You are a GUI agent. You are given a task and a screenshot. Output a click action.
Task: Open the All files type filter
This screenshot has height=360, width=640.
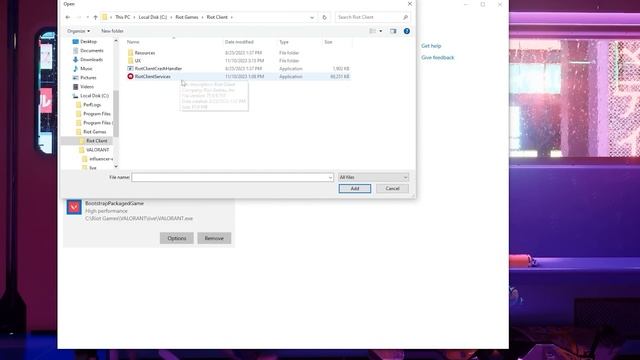click(373, 177)
